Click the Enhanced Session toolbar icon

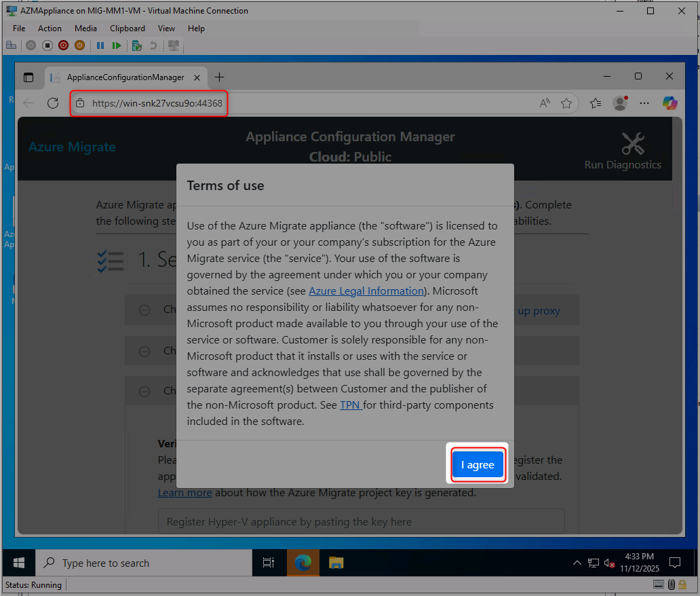tap(174, 45)
